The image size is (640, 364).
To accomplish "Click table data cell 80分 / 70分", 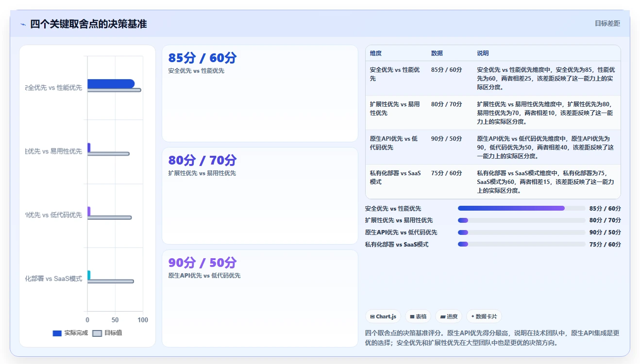I will coord(447,104).
